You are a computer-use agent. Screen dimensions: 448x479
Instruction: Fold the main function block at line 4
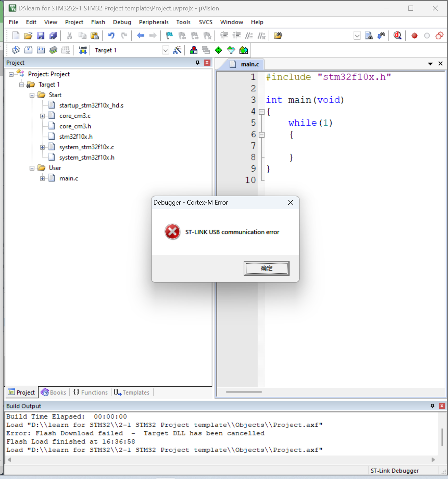point(262,112)
